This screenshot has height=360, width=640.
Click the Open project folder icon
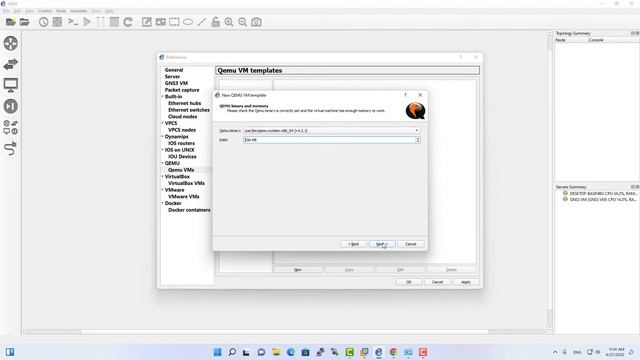(24, 22)
